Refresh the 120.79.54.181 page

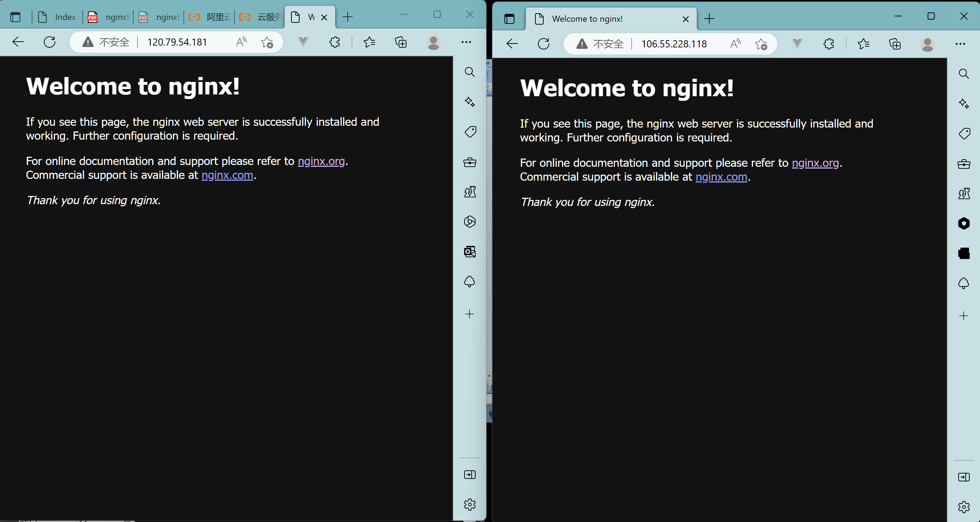pos(50,42)
